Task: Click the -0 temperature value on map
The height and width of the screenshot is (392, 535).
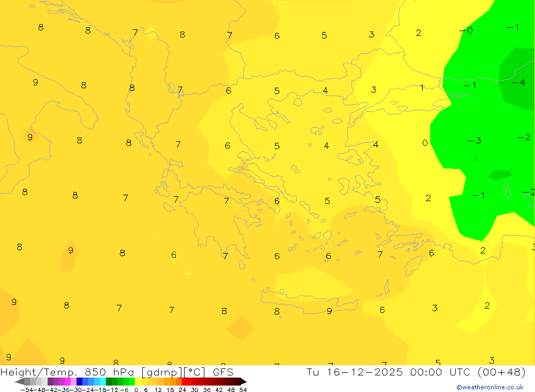Action: (x=466, y=30)
